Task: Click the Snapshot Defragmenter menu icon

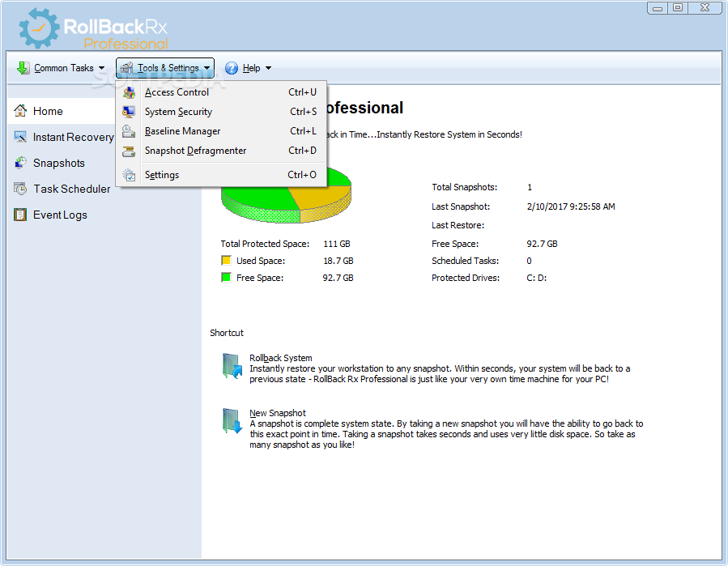Action: click(129, 151)
